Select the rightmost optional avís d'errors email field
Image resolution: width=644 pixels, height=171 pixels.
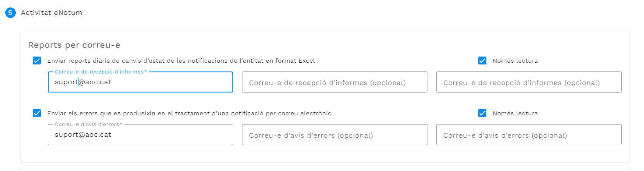tap(529, 135)
